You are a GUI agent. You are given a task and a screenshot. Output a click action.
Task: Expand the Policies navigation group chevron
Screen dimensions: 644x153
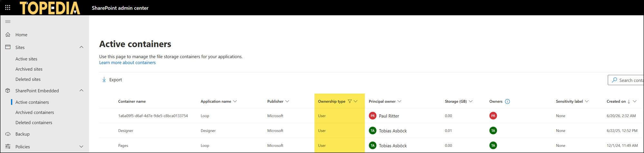coord(81,147)
